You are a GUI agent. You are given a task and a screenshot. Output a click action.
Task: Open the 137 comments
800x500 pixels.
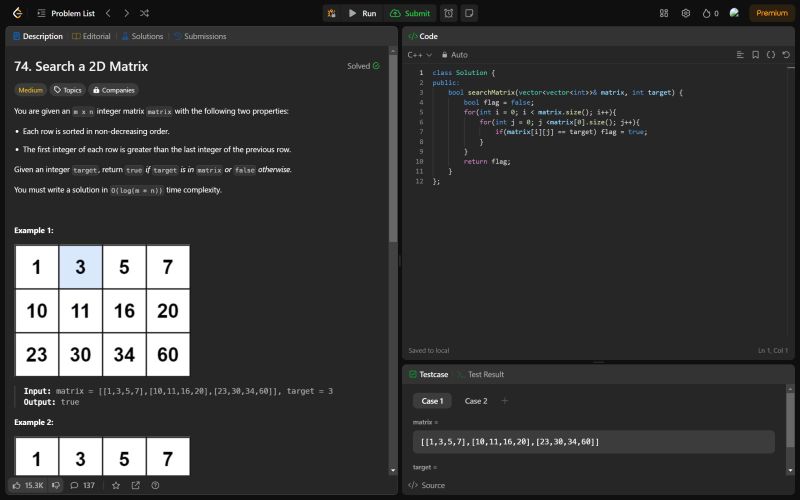[x=83, y=485]
